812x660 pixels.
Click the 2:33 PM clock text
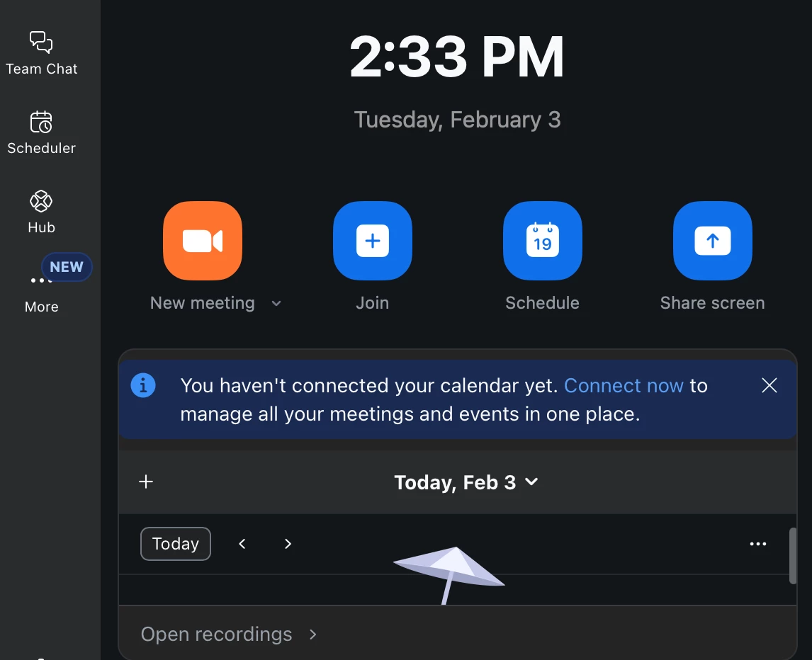pos(457,57)
